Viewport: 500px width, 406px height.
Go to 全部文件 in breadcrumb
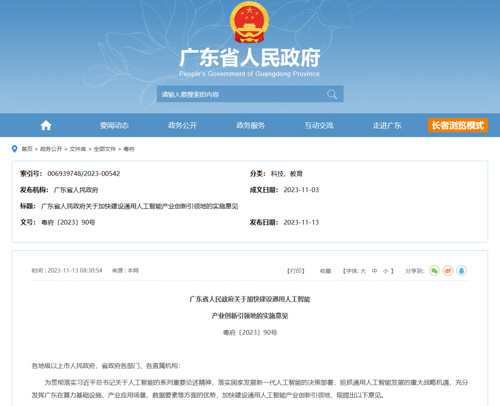105,149
